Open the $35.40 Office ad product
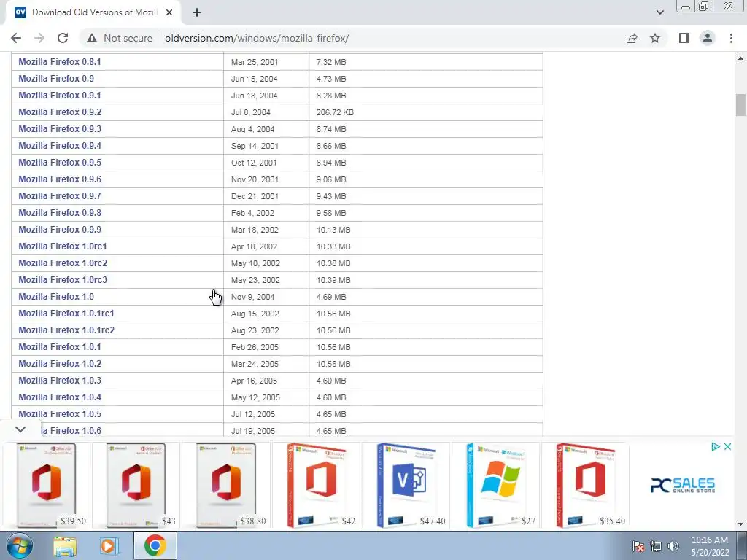 click(x=586, y=485)
